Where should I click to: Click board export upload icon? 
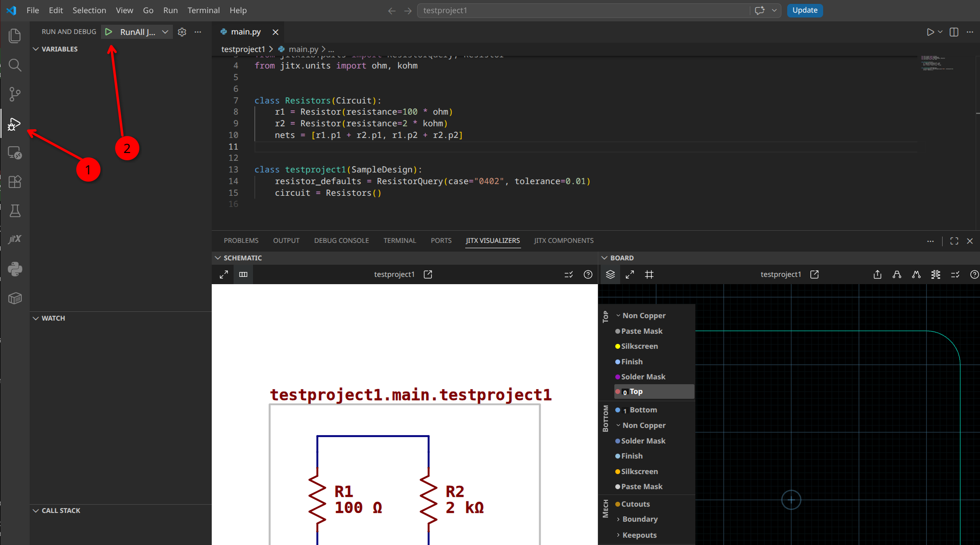878,274
